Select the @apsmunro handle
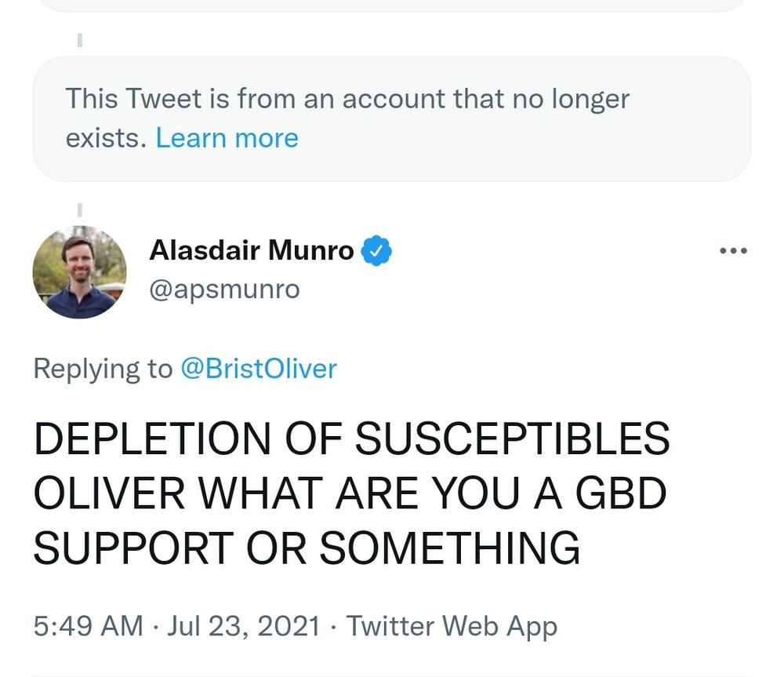The image size is (784, 677). pos(224,289)
